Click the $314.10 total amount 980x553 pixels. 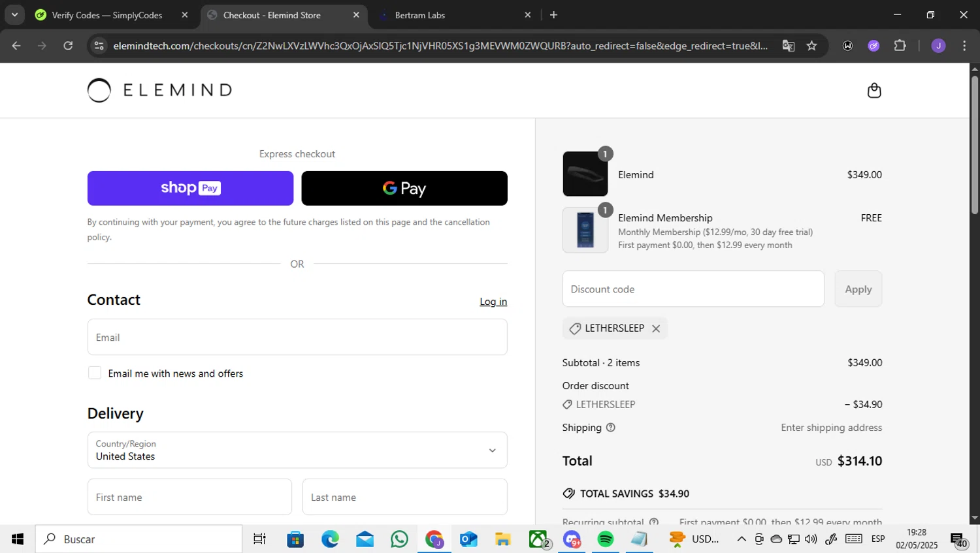pyautogui.click(x=859, y=461)
